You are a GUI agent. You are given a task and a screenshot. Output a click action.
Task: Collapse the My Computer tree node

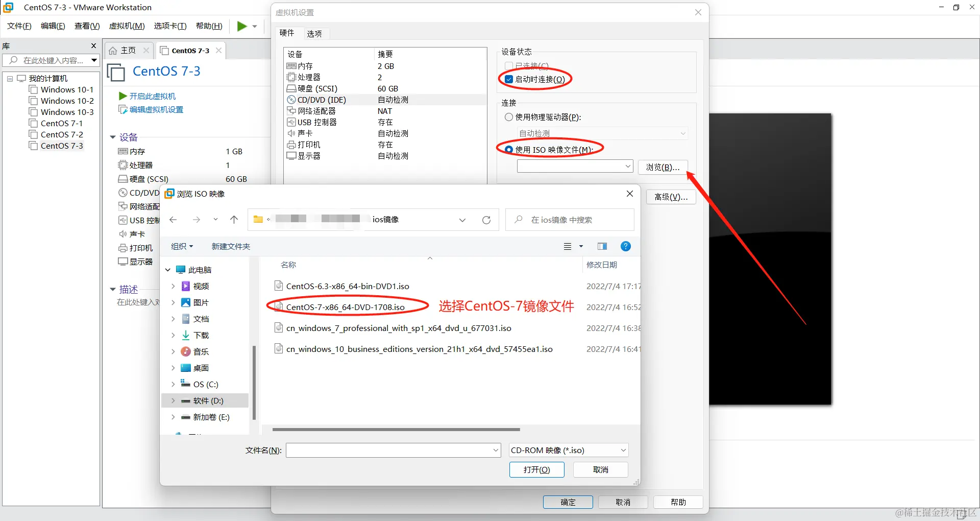click(x=10, y=79)
